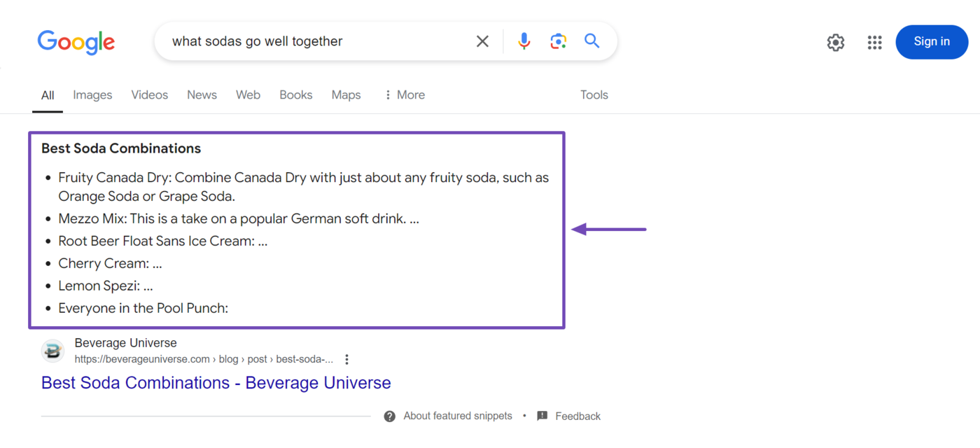The height and width of the screenshot is (448, 980).
Task: Click the Everyone in the Pool Punch item
Action: [143, 308]
